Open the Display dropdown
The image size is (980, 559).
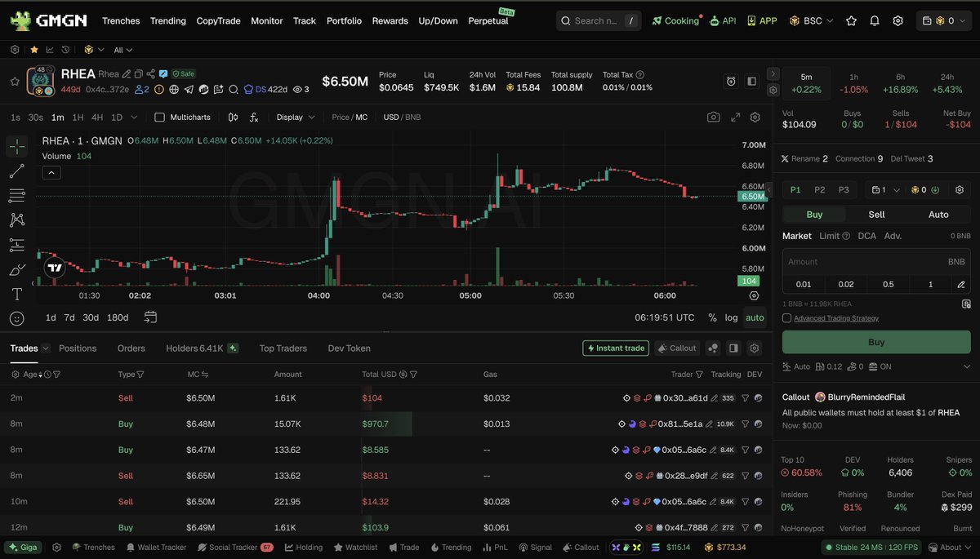tap(296, 118)
